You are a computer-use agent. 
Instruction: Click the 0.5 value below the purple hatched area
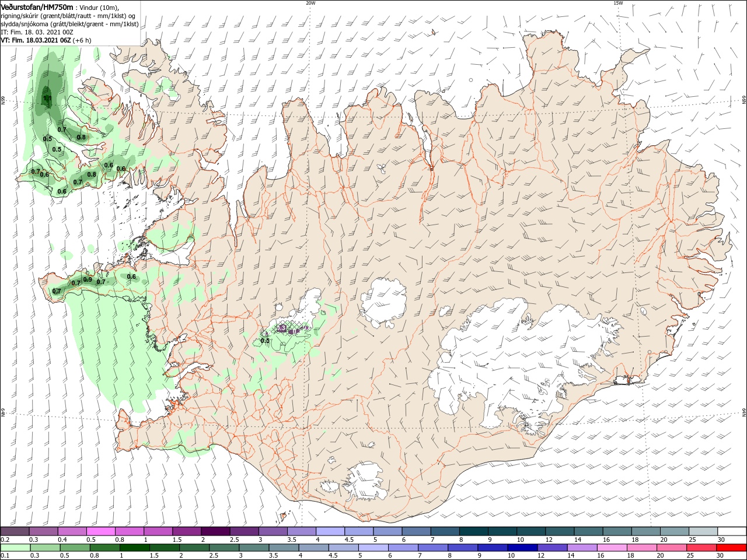pos(265,341)
